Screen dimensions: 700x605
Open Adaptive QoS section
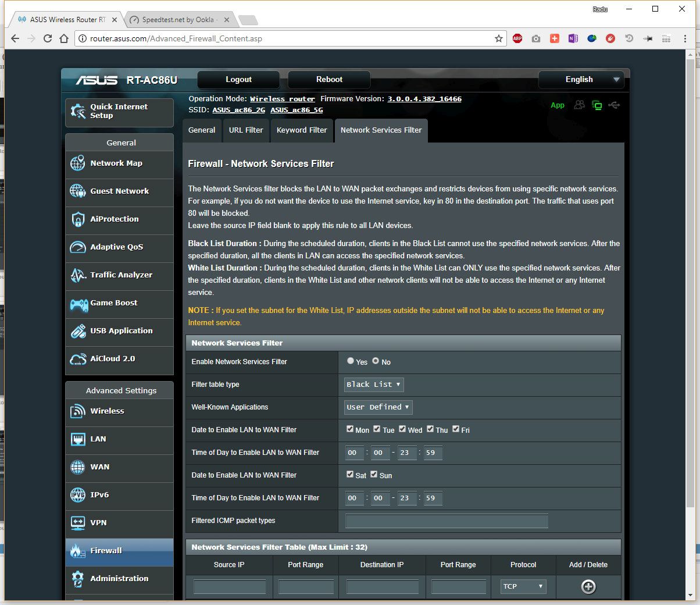[x=119, y=247]
